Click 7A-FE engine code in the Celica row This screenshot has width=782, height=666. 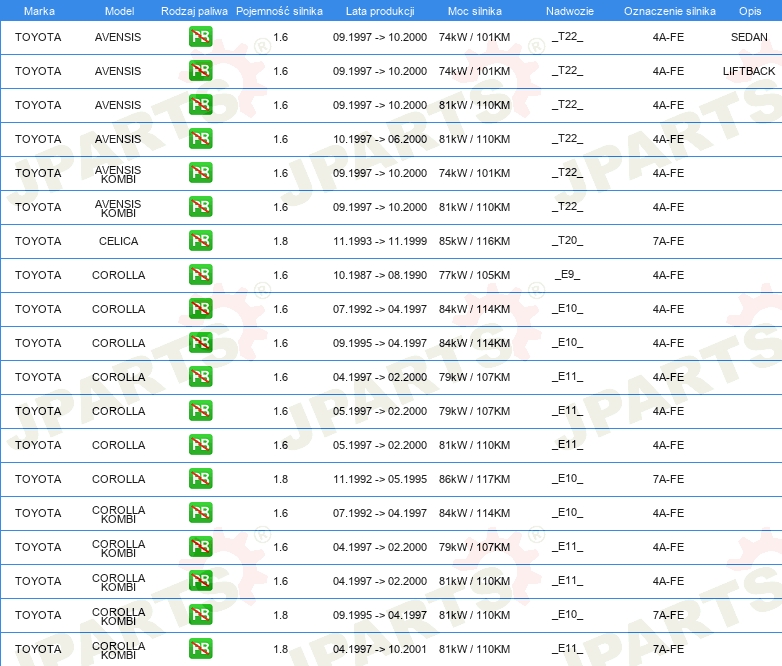[668, 241]
